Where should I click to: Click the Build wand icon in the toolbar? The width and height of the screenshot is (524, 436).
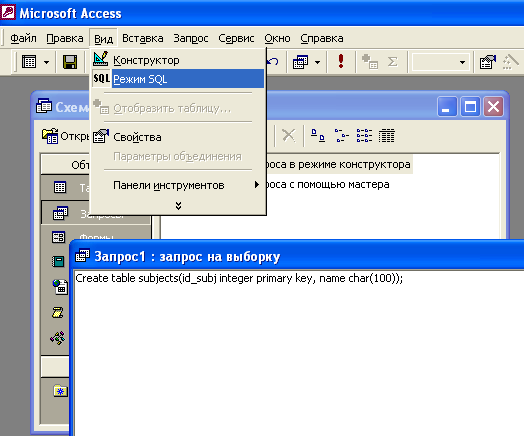click(x=510, y=62)
